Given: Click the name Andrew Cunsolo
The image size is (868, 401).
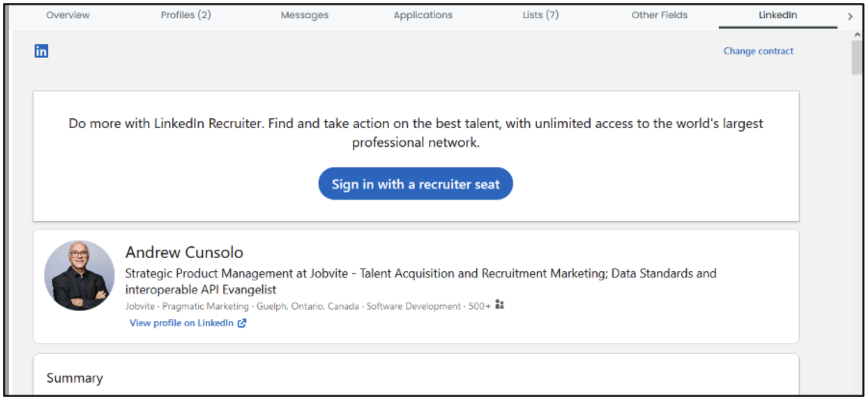Looking at the screenshot, I should 184,252.
